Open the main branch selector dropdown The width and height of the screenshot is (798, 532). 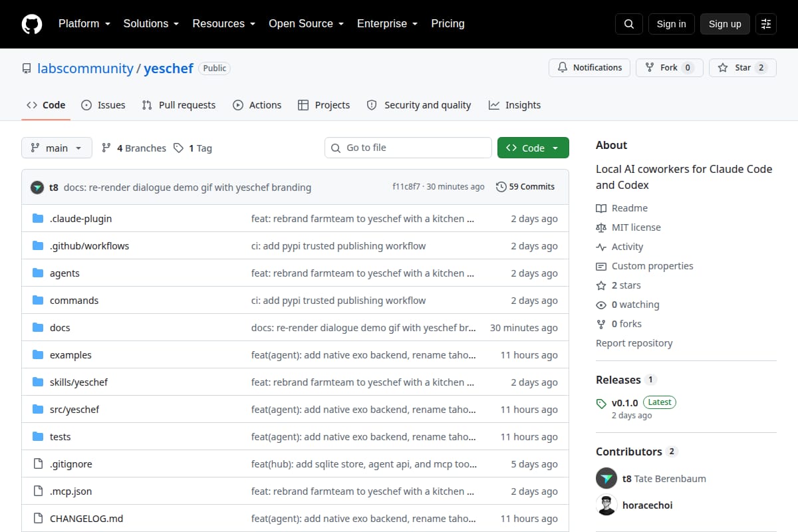pyautogui.click(x=57, y=148)
